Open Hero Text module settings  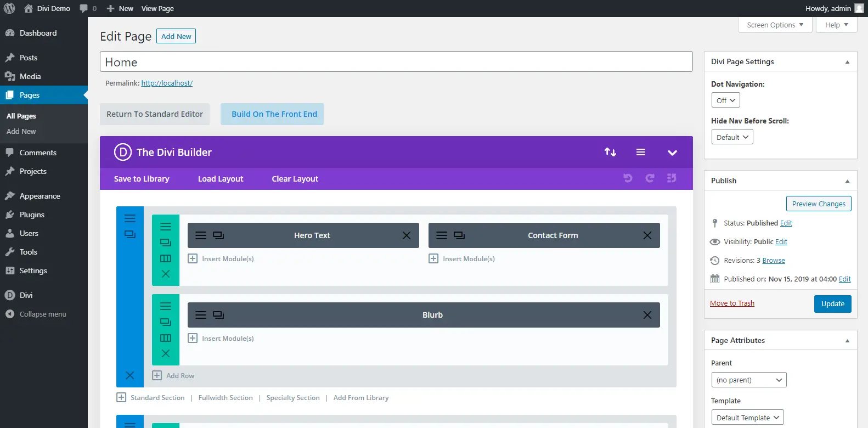201,235
